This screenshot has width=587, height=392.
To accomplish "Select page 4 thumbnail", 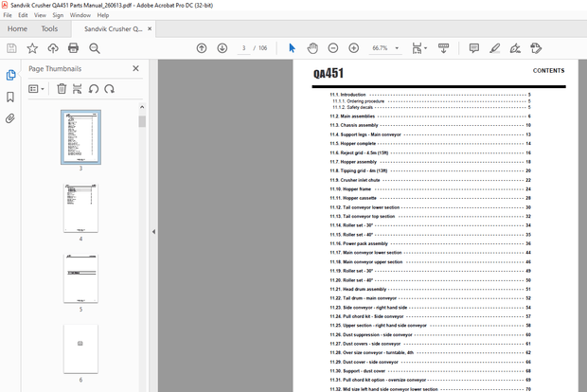I will pos(80,207).
